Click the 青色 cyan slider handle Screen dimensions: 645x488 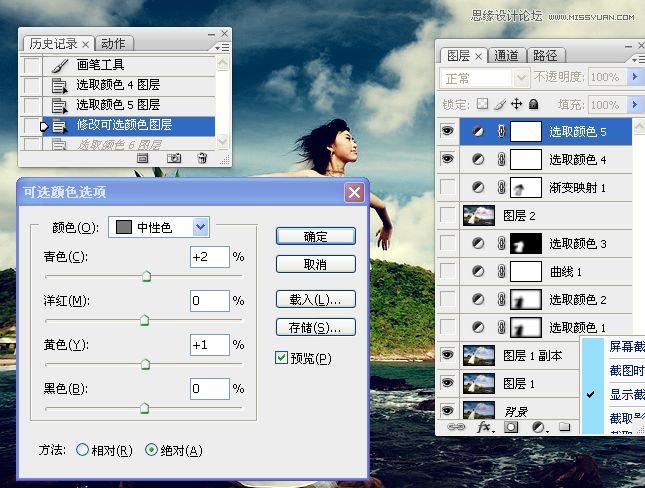(x=146, y=276)
